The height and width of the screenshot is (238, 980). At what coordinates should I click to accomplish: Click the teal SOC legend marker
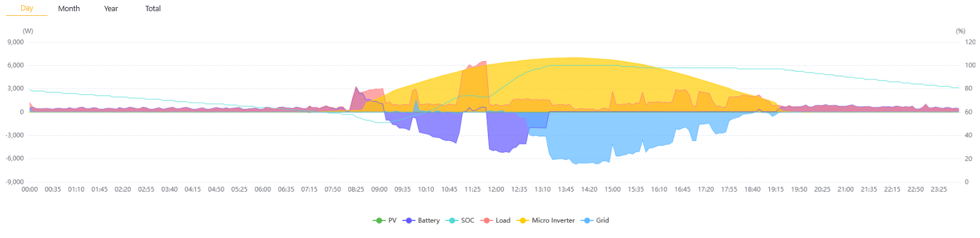(452, 220)
